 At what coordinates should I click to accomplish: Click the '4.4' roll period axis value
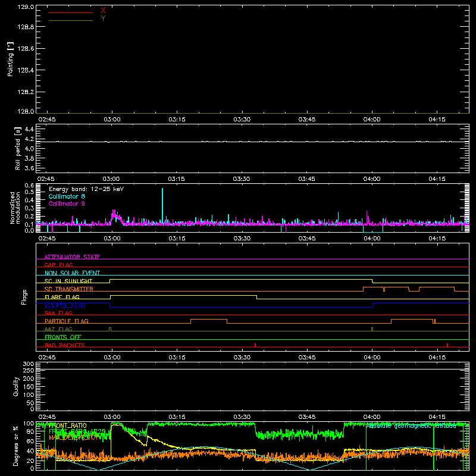(x=29, y=129)
